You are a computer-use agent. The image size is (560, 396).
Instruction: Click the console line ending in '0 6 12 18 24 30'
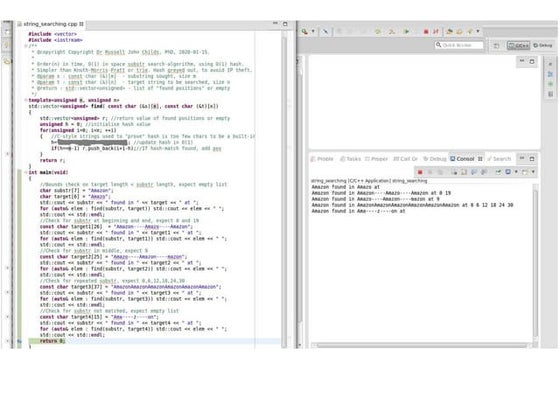tap(412, 205)
